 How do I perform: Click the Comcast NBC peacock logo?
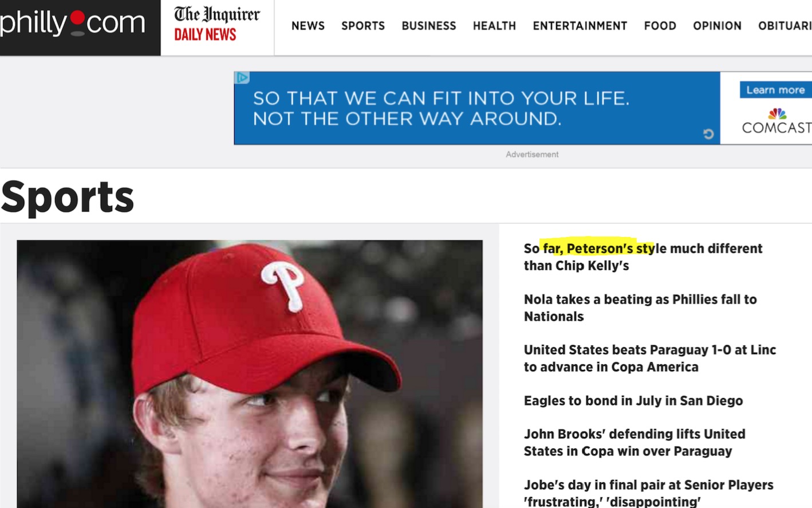(x=776, y=113)
